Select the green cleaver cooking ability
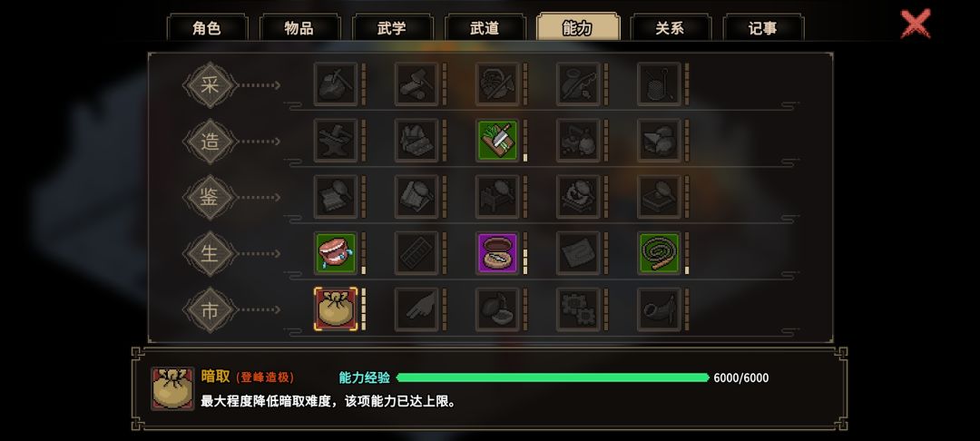This screenshot has width=980, height=441. [497, 141]
